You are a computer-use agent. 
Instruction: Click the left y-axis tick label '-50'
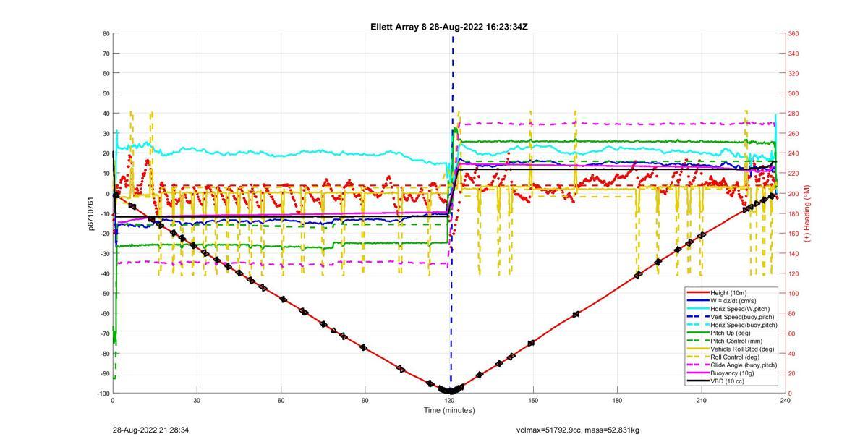pyautogui.click(x=105, y=293)
